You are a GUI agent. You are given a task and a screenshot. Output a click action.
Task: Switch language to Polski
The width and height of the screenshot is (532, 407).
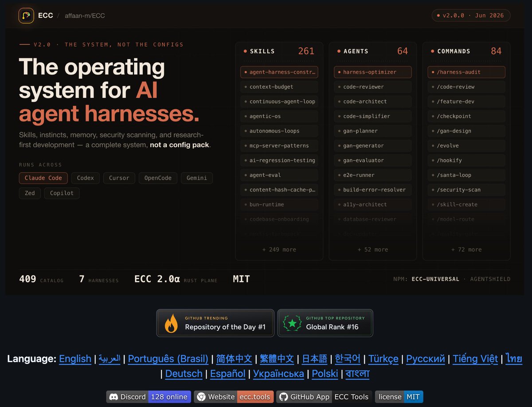pos(325,374)
